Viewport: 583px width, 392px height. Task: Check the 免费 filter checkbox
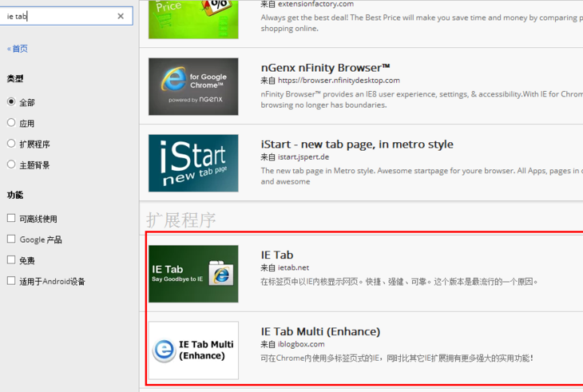(x=11, y=259)
